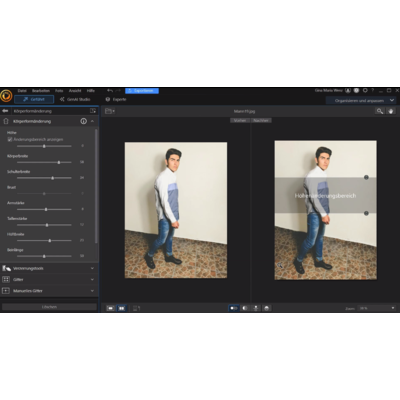The height and width of the screenshot is (400, 400).
Task: Click the Schulterbreite slider
Action: tap(44, 178)
